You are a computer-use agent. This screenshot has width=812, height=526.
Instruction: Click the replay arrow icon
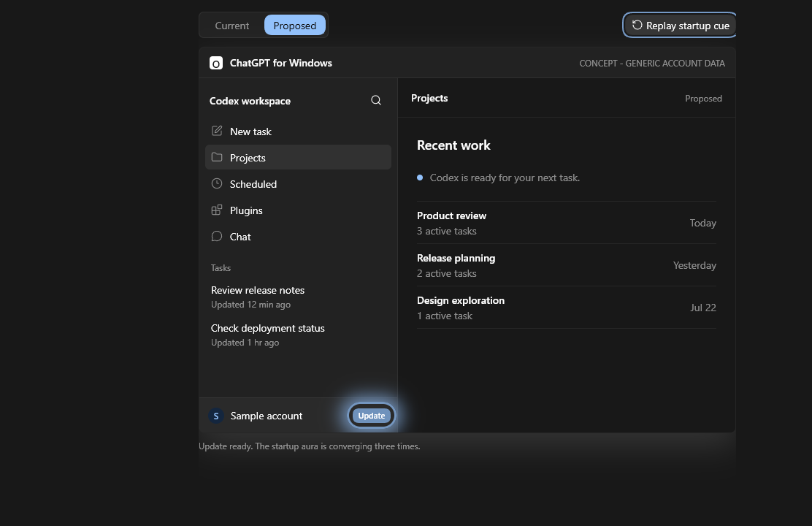[x=637, y=25]
